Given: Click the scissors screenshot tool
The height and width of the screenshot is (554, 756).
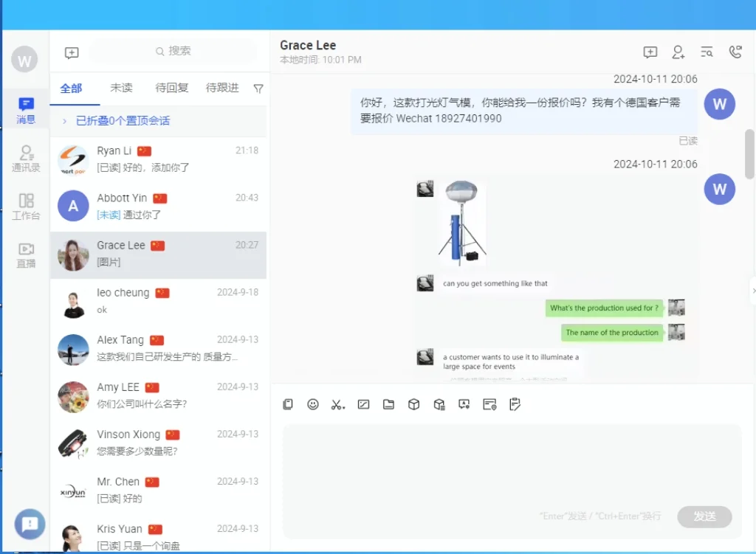Looking at the screenshot, I should (x=337, y=405).
